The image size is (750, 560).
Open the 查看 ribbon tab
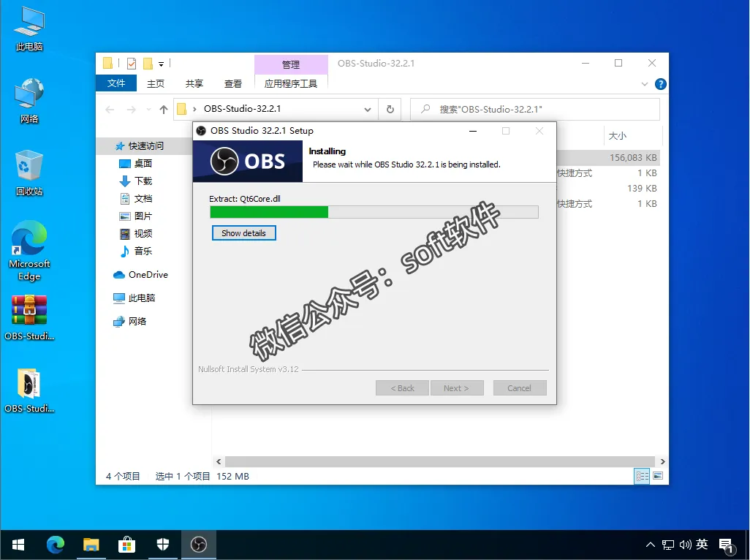[233, 83]
